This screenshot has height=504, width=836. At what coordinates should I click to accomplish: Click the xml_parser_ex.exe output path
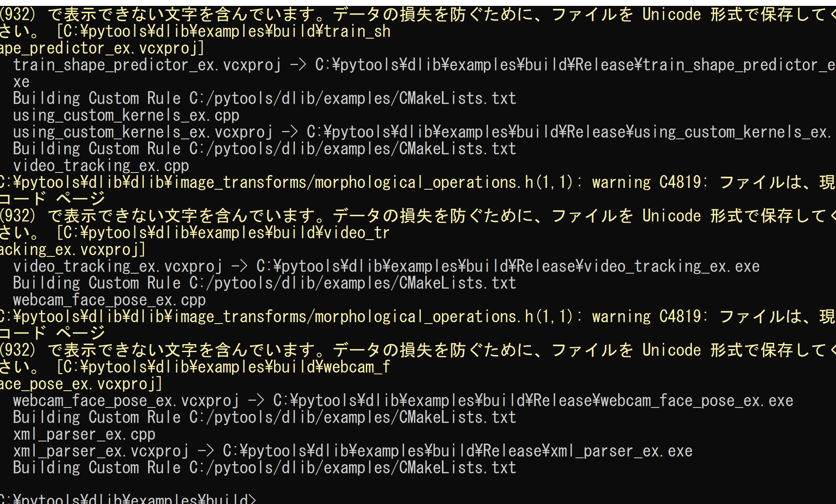coord(457,451)
